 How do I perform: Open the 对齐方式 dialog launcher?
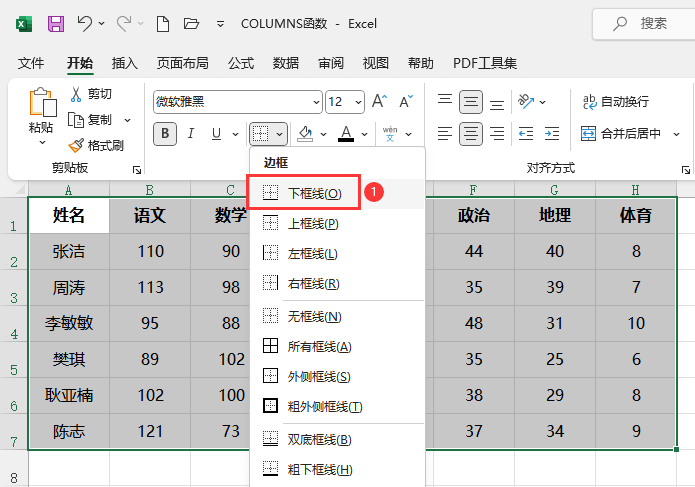[686, 170]
